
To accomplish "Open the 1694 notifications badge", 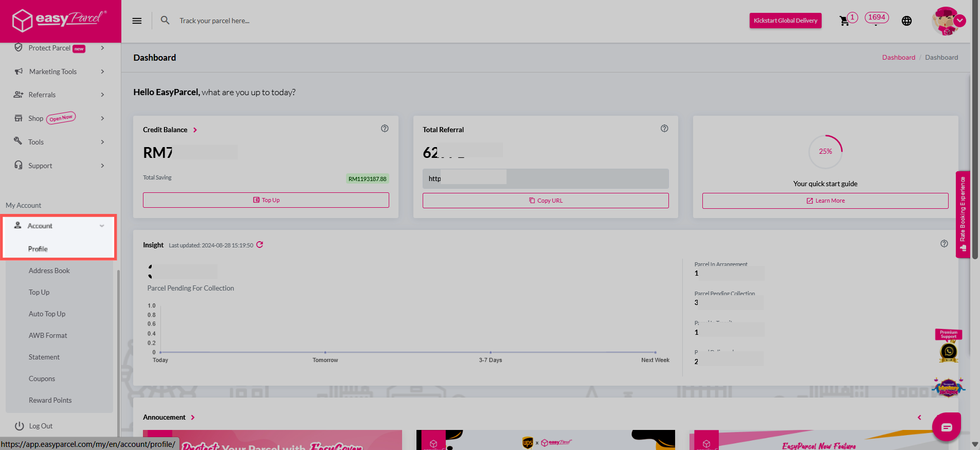I will tap(877, 17).
